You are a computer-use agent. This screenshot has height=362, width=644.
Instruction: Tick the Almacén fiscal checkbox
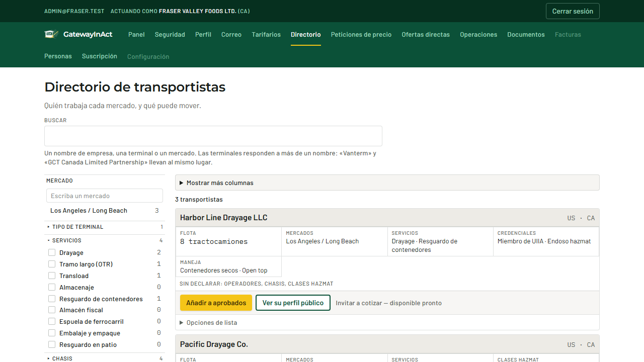52,310
